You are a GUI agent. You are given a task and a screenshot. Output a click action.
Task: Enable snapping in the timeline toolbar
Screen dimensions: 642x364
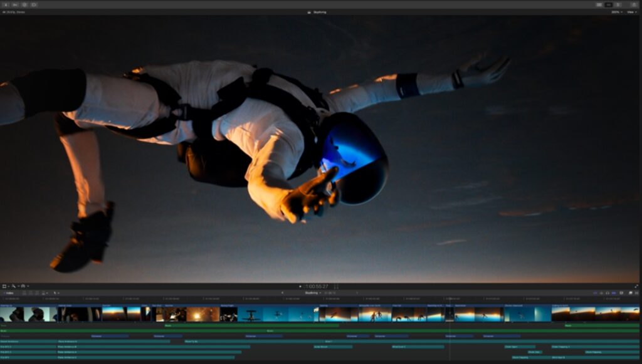click(613, 293)
